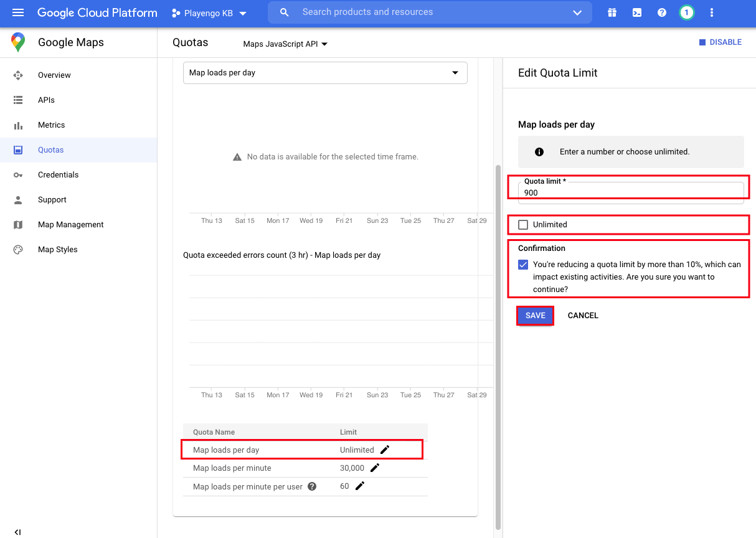Uncheck the reduction confirmation checkbox
This screenshot has width=756, height=538.
click(523, 265)
